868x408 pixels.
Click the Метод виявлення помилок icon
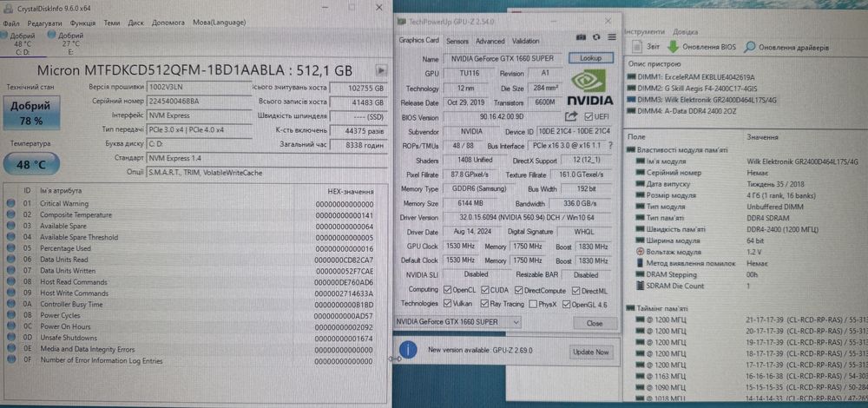[640, 263]
